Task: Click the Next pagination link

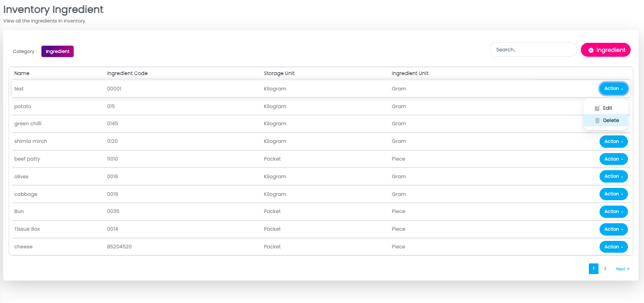Action: click(x=622, y=269)
